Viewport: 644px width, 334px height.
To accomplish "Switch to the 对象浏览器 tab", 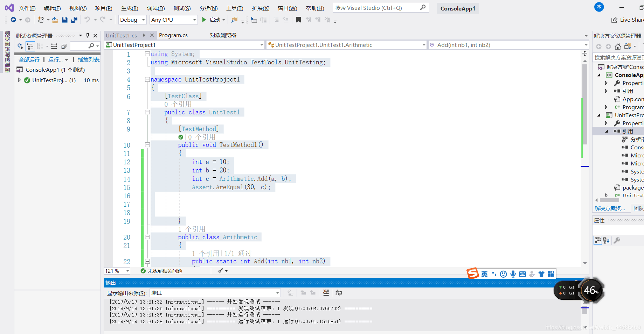I will pos(223,35).
